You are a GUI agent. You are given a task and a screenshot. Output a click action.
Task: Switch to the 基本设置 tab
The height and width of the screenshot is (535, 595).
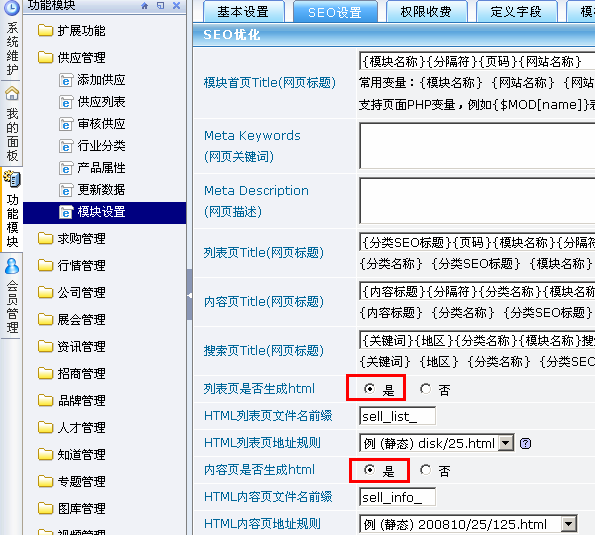click(244, 12)
